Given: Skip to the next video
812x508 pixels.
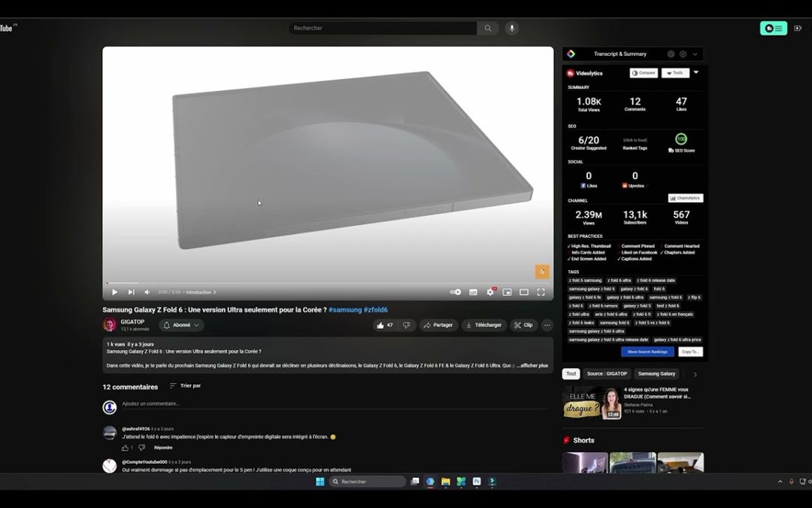Looking at the screenshot, I should tap(132, 292).
